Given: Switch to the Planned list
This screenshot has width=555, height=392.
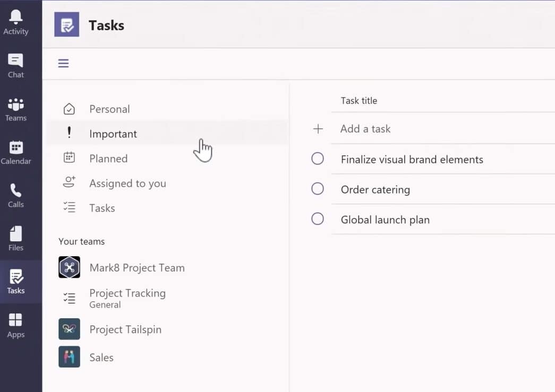Looking at the screenshot, I should pyautogui.click(x=108, y=159).
